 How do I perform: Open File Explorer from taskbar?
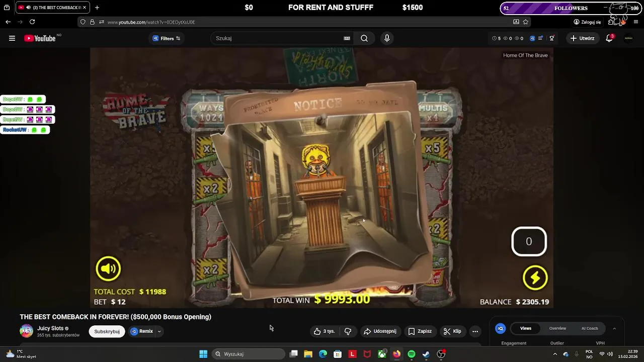[308, 354]
